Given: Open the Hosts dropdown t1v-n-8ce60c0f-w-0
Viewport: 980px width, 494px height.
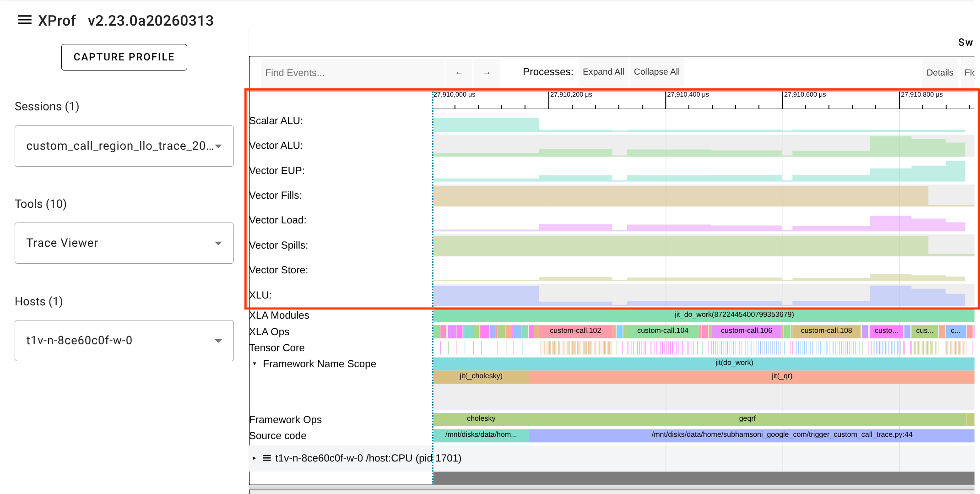Looking at the screenshot, I should 124,341.
